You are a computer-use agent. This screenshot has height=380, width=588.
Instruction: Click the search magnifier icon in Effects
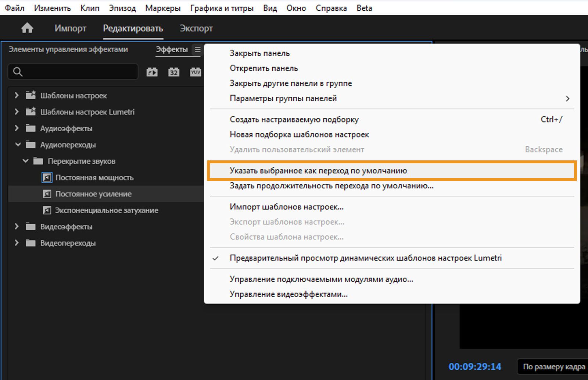coord(18,72)
